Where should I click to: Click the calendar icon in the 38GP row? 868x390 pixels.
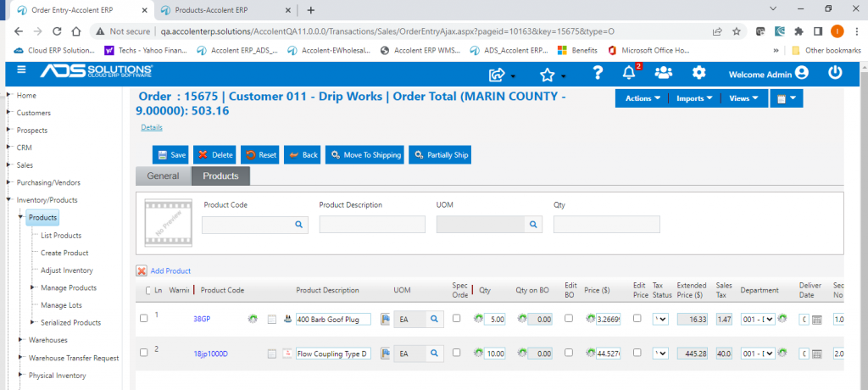click(817, 320)
